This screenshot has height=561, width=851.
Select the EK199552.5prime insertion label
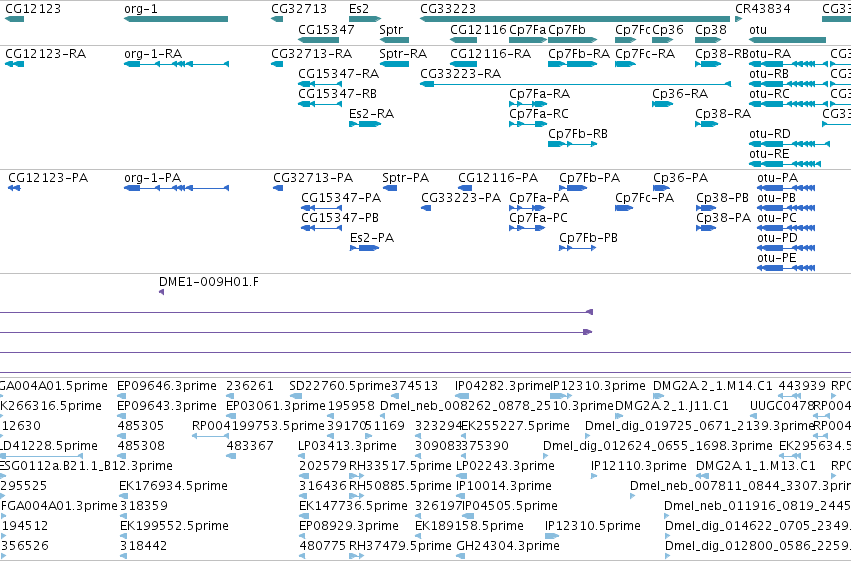(x=174, y=526)
